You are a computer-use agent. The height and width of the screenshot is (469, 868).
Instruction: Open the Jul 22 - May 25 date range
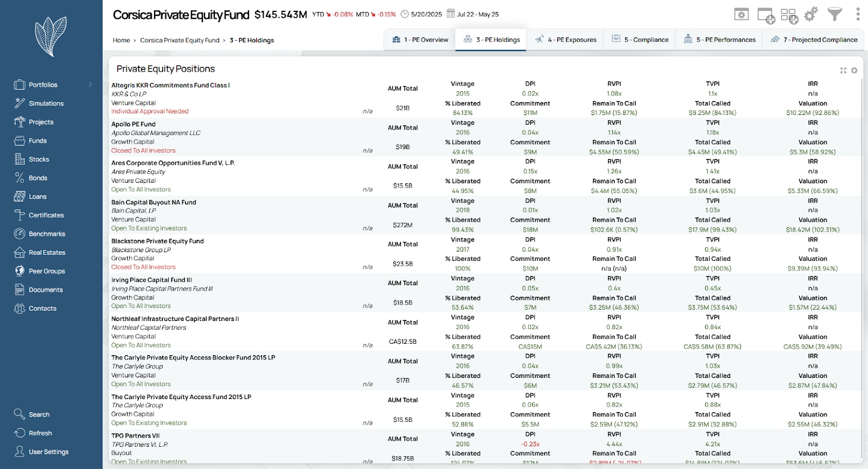477,15
